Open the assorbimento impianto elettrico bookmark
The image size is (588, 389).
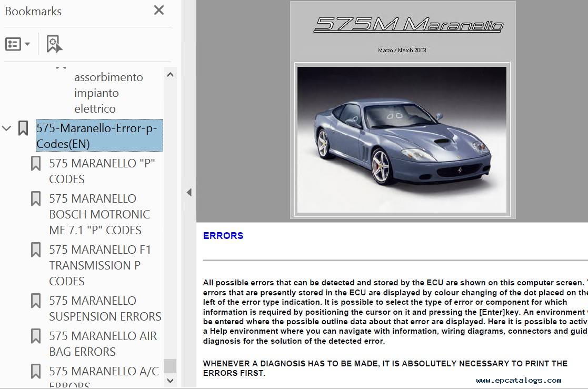click(109, 93)
